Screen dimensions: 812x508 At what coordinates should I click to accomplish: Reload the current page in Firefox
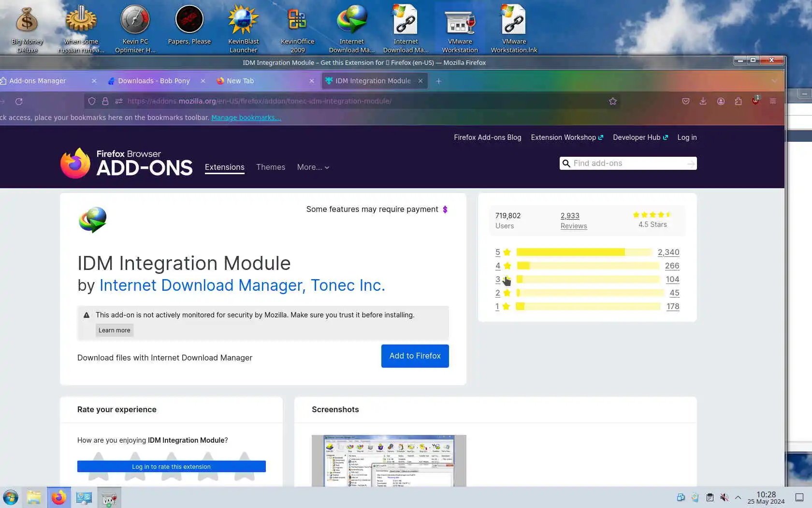coord(19,101)
